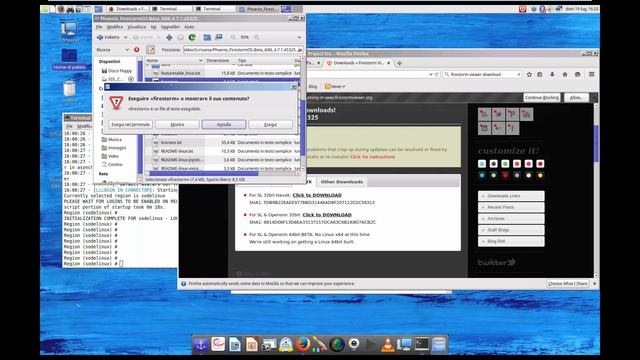Viewport: 640px width, 360px height.
Task: Click the zoom in icon beside 50%
Action: click(x=257, y=37)
